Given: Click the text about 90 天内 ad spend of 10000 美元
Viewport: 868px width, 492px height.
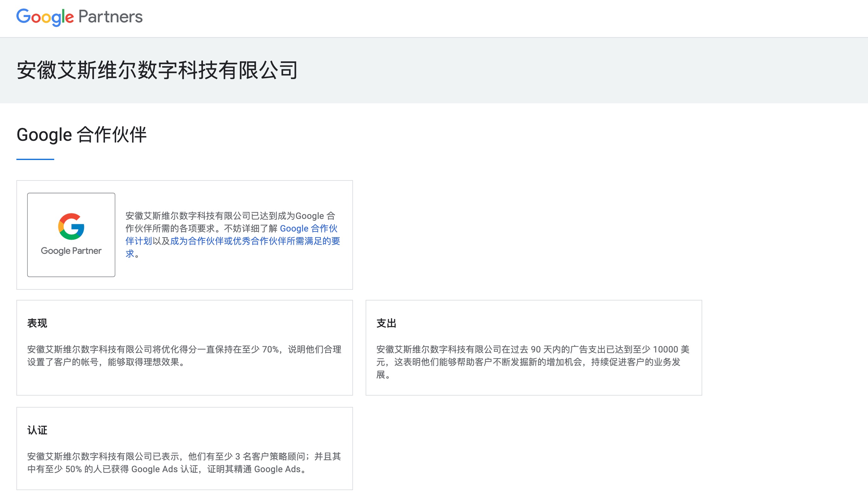Looking at the screenshot, I should coord(533,362).
